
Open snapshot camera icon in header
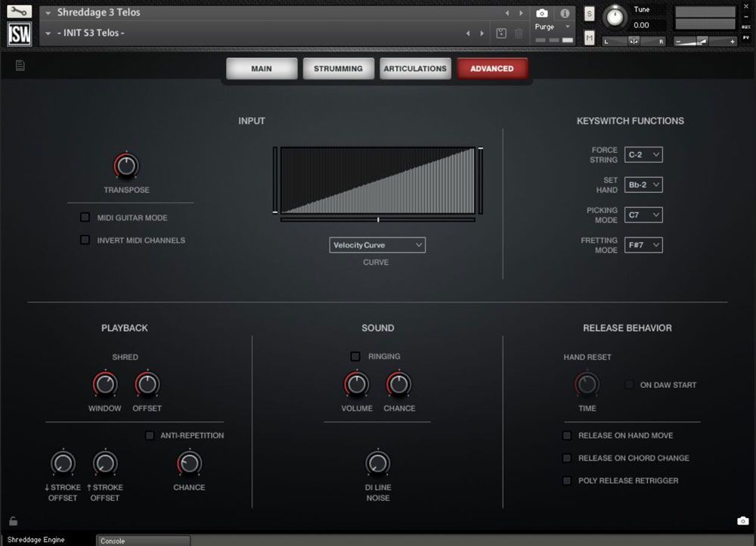(x=542, y=13)
